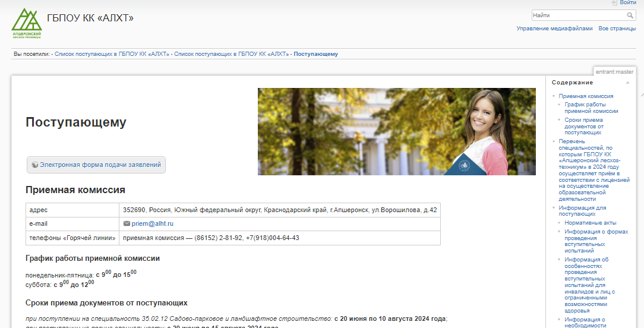Image resolution: width=644 pixels, height=328 pixels.
Task: Click the АЛХТ green triangle logo
Action: [x=27, y=23]
